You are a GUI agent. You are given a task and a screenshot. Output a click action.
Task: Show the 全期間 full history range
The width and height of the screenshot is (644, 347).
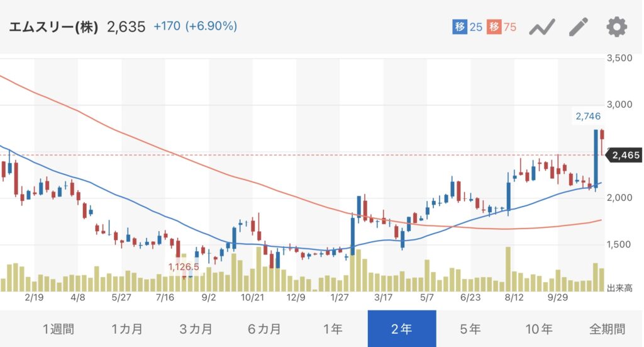tap(607, 329)
